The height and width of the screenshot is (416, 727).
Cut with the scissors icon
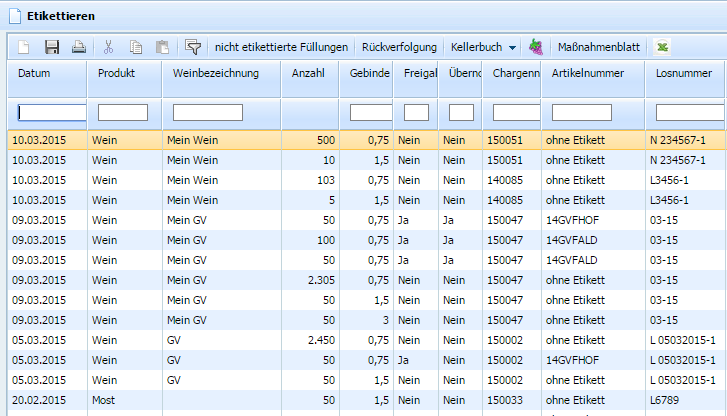point(108,47)
